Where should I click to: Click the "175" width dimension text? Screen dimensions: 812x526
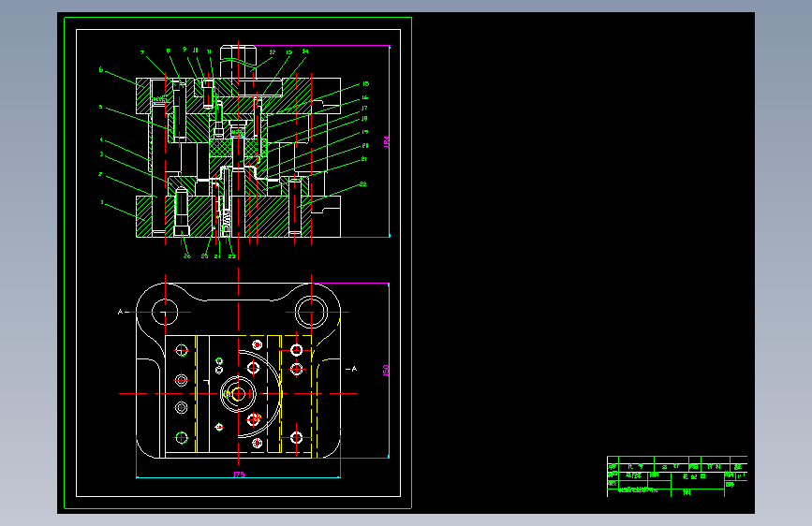click(239, 475)
